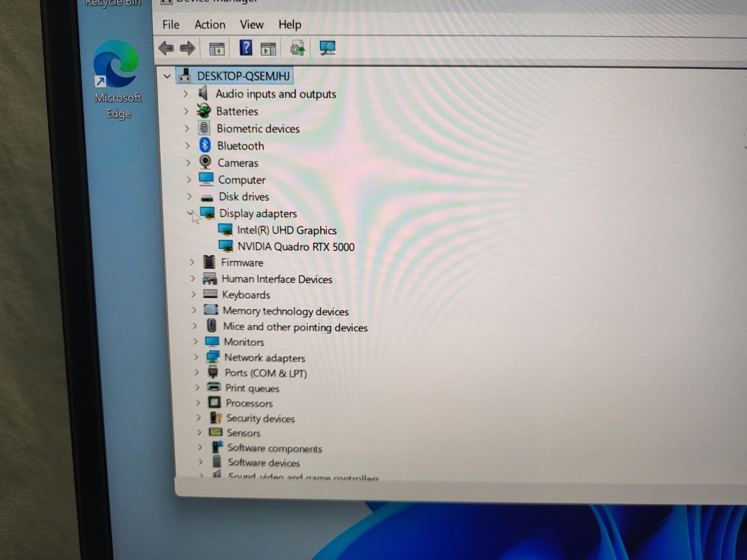Select NVIDIA Quadro RTX 5000 adapter
Image resolution: width=747 pixels, height=560 pixels.
coord(296,246)
